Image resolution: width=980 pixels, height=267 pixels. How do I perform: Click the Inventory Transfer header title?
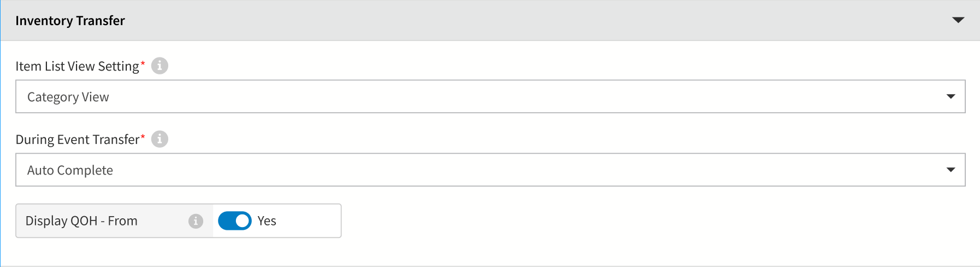click(70, 21)
